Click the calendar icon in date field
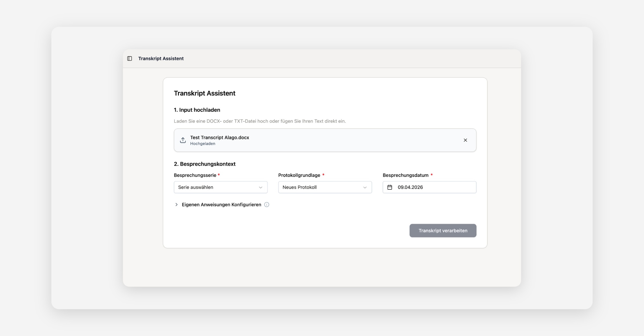The height and width of the screenshot is (336, 644). click(390, 187)
